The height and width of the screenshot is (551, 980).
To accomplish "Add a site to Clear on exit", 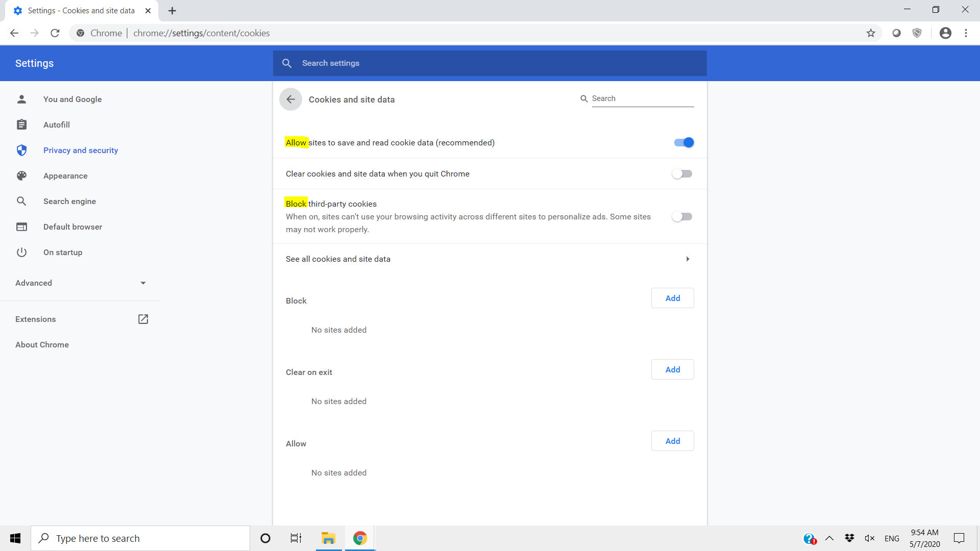I will click(x=672, y=370).
